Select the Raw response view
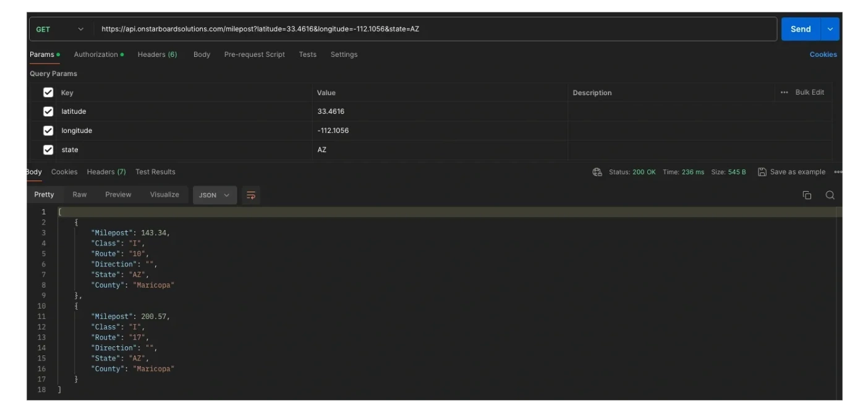The image size is (868, 413). pos(80,195)
